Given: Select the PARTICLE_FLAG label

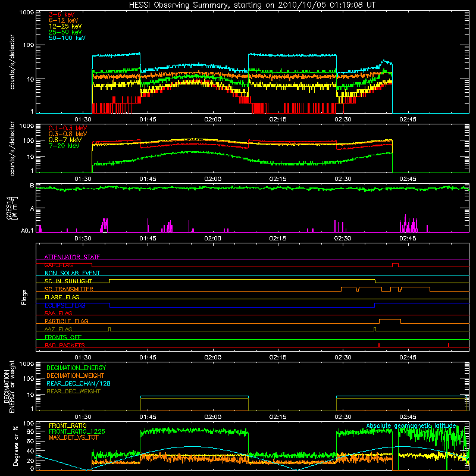Looking at the screenshot, I should (67, 321).
